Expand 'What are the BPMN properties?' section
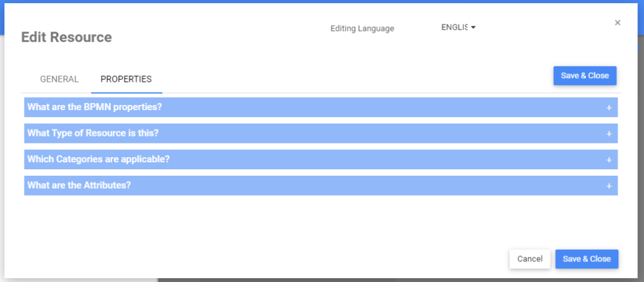Viewport: 644px width, 282px height. 95,107
